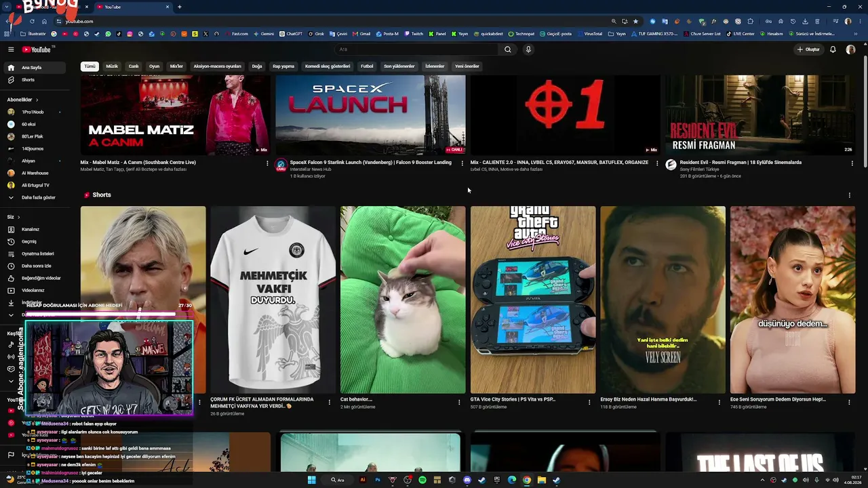
Task: Open Shorts shelf more options menu
Action: pos(850,195)
